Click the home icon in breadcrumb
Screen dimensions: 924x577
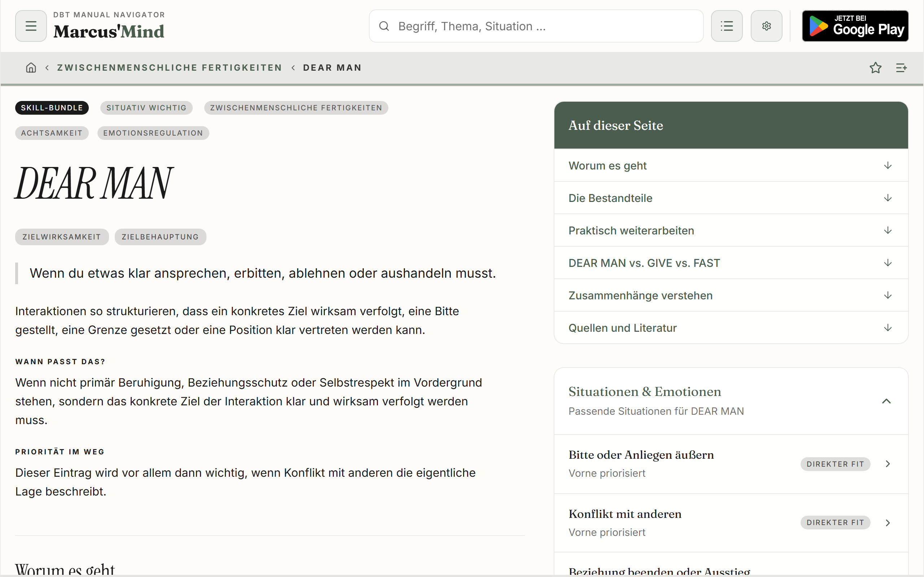point(31,67)
